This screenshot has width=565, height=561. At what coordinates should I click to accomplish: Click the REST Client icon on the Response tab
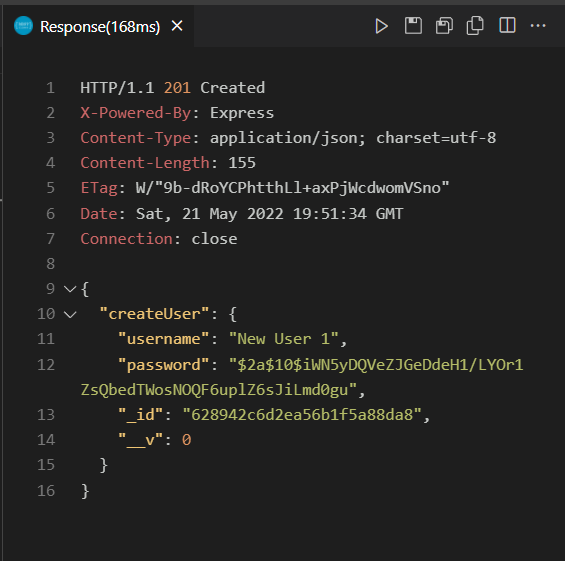click(x=23, y=26)
